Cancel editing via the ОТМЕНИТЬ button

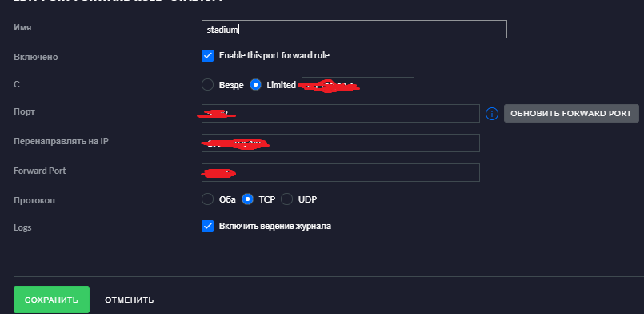[x=130, y=300]
